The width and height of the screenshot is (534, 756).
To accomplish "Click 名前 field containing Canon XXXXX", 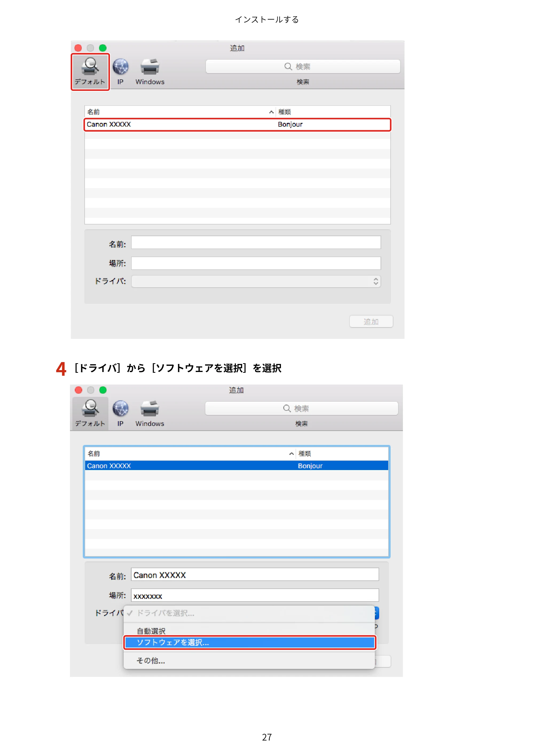I will 255,575.
